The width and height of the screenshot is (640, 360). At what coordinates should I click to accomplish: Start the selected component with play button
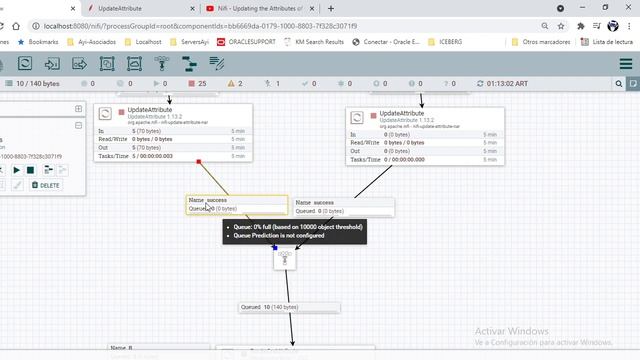coord(16,170)
